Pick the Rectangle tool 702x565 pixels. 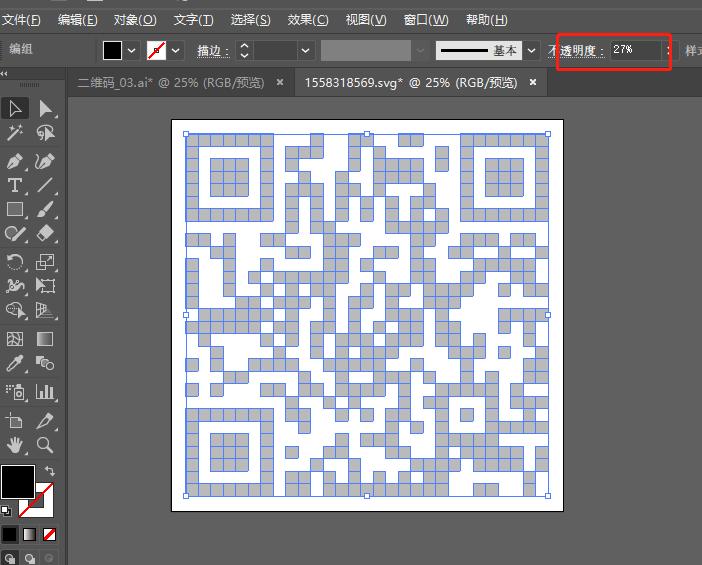15,209
